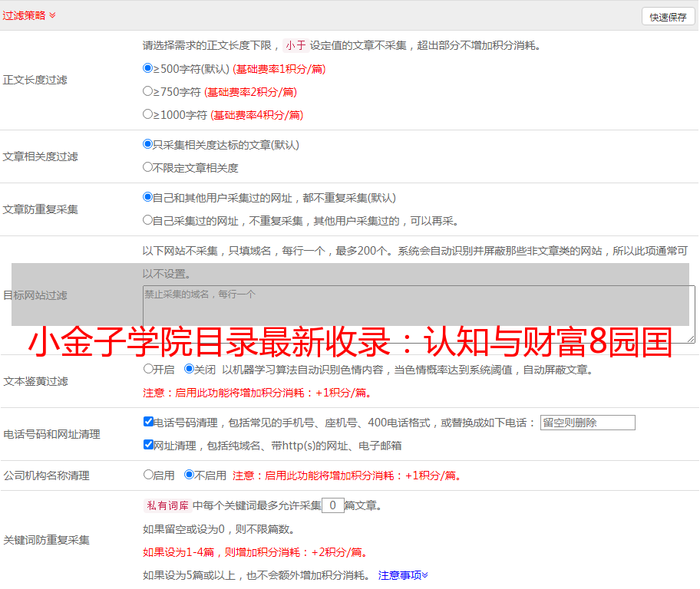700x589 pixels.
Task: Expand the 注意事项 link
Action: [403, 575]
